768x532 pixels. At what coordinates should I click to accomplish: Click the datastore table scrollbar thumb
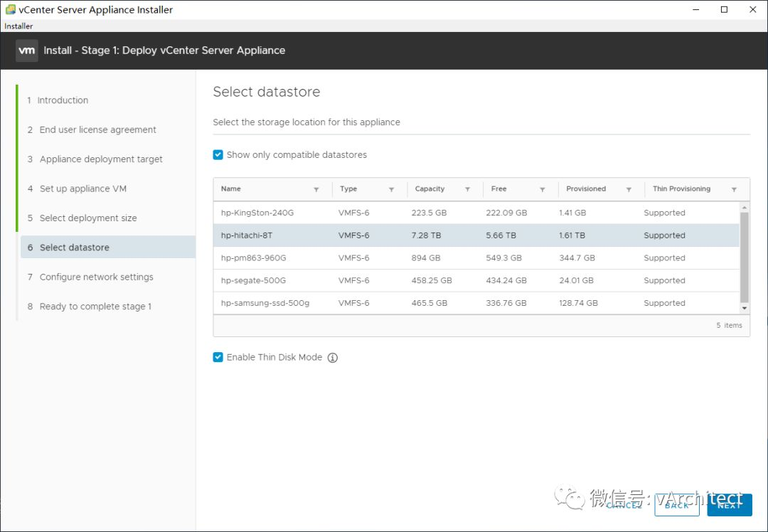[x=745, y=257]
